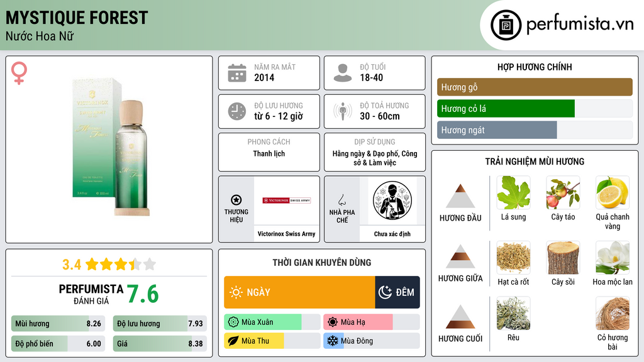644x362 pixels.
Task: Select the Hoa mộc lan note image
Action: [x=613, y=258]
